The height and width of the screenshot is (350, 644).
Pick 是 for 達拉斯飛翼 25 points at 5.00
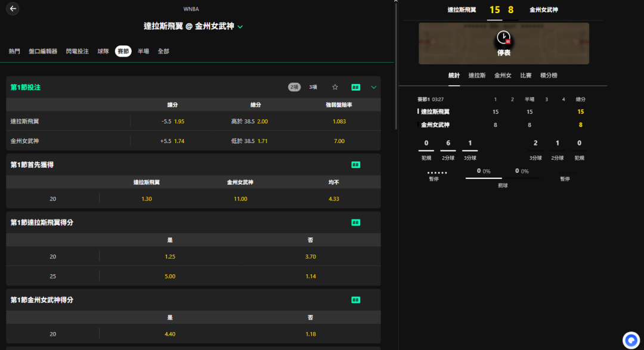point(170,277)
